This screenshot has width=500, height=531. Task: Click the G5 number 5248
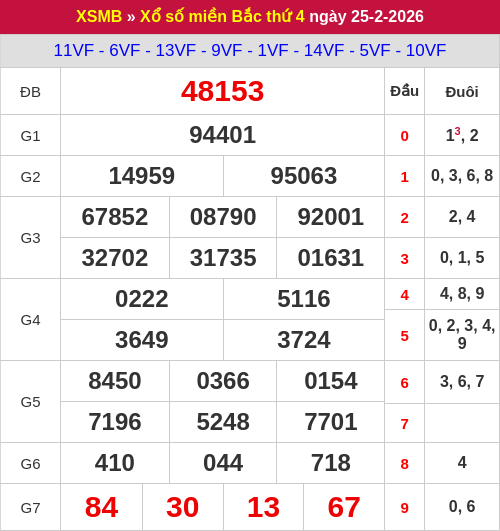click(x=223, y=422)
